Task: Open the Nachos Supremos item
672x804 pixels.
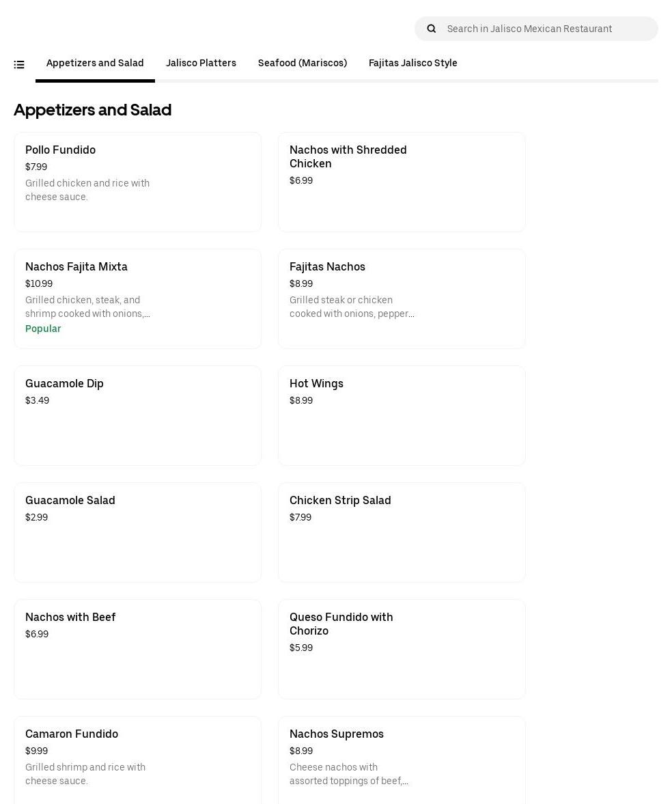Action: (402, 758)
